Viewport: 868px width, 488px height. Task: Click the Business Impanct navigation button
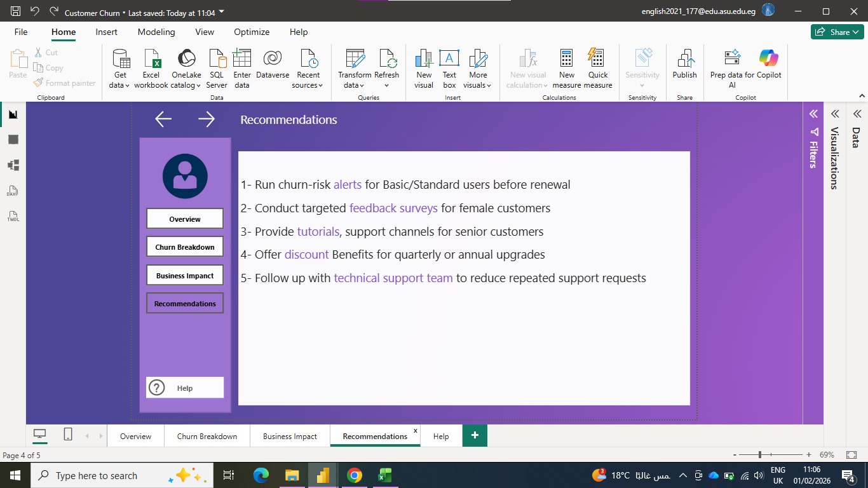(185, 276)
